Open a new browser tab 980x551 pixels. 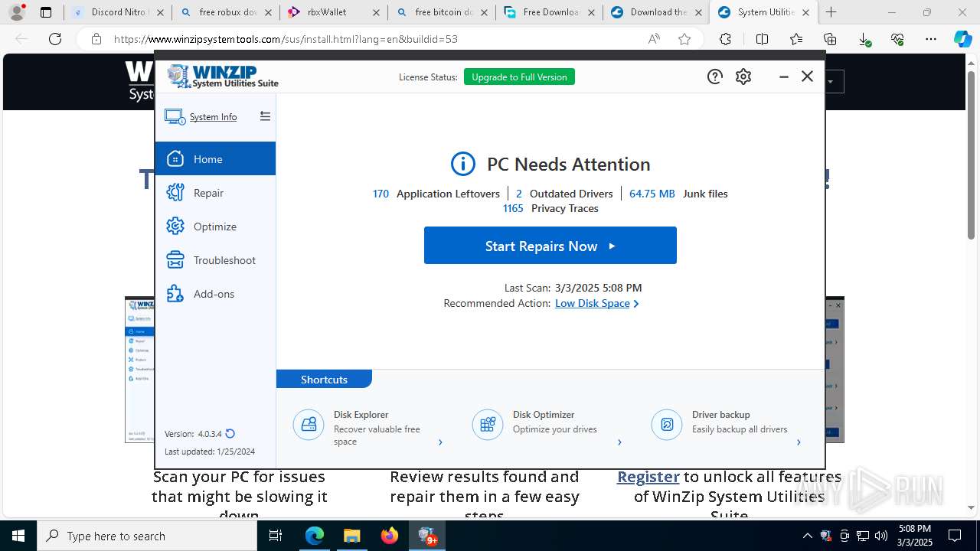pyautogui.click(x=831, y=12)
